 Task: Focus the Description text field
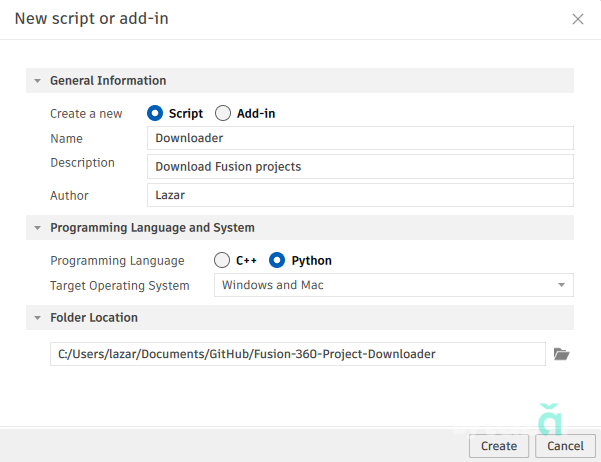[360, 166]
